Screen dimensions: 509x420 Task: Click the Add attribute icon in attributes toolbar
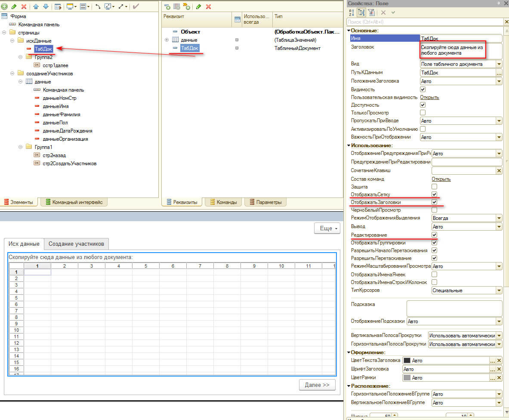tap(167, 6)
